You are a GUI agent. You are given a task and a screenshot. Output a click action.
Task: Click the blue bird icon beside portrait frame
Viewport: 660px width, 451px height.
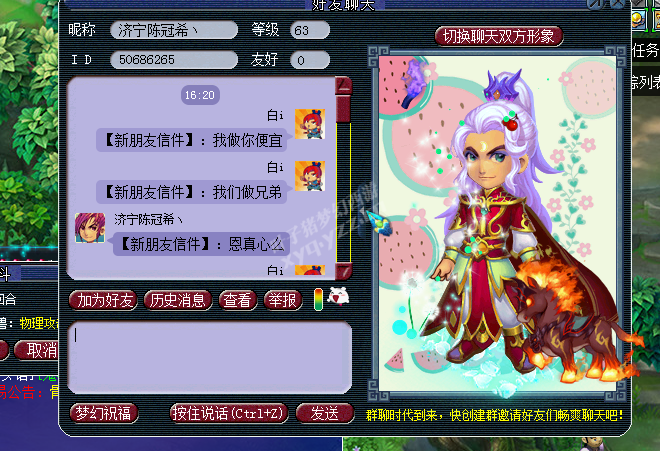click(x=380, y=222)
